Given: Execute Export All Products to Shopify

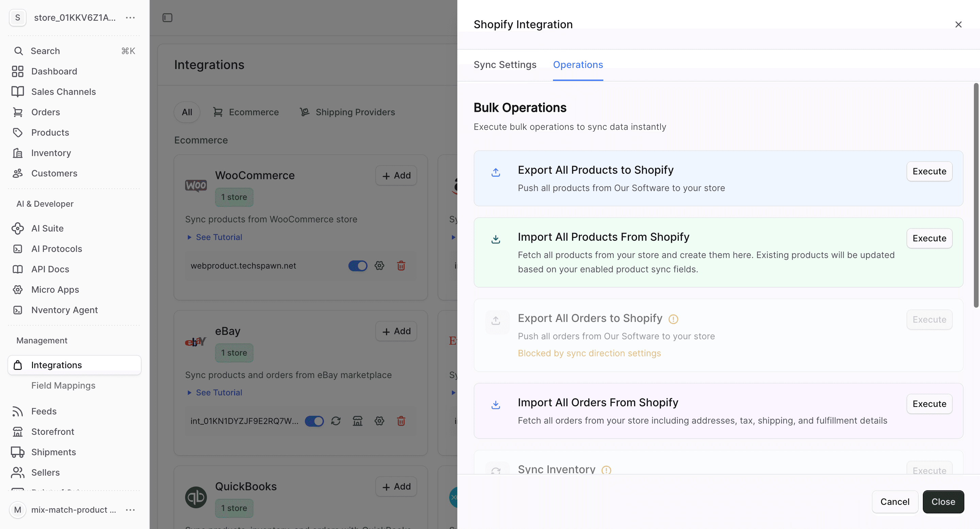Looking at the screenshot, I should [929, 171].
